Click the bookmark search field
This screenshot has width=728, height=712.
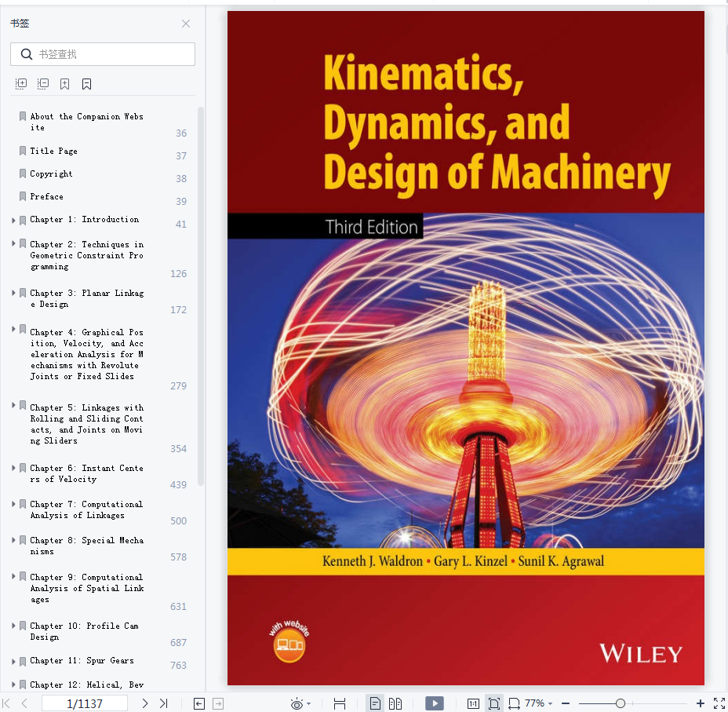(103, 54)
